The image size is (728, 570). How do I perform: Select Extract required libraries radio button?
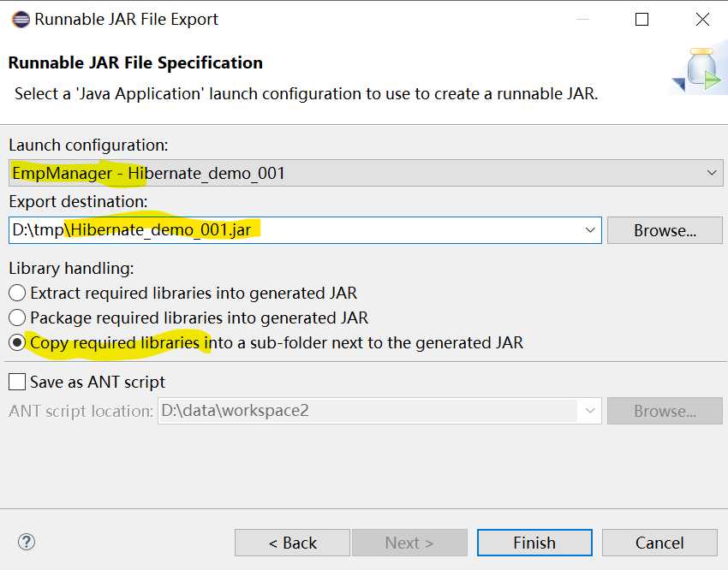[17, 293]
